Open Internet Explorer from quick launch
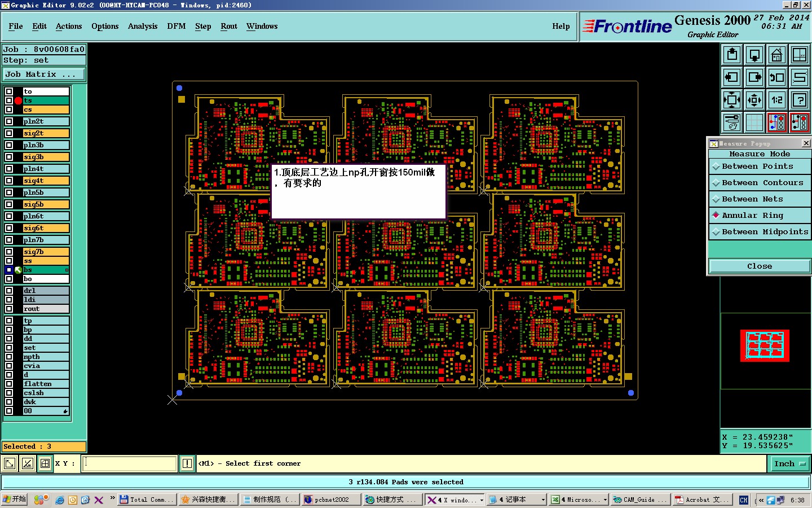Viewport: 812px width, 508px height. [x=60, y=500]
